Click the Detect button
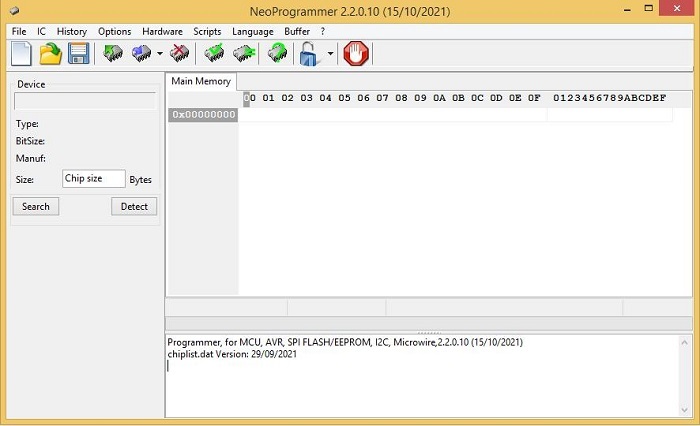700x426 pixels. 134,206
